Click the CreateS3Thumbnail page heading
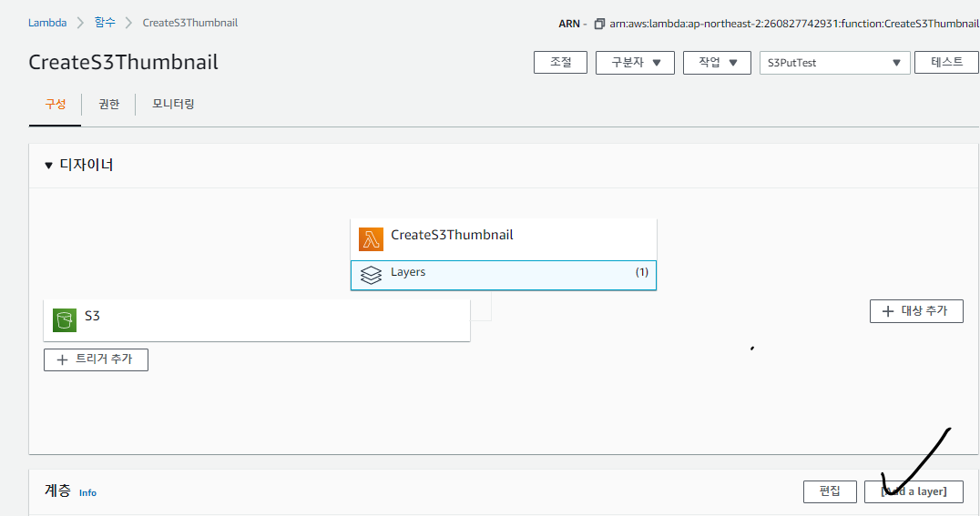 point(123,63)
